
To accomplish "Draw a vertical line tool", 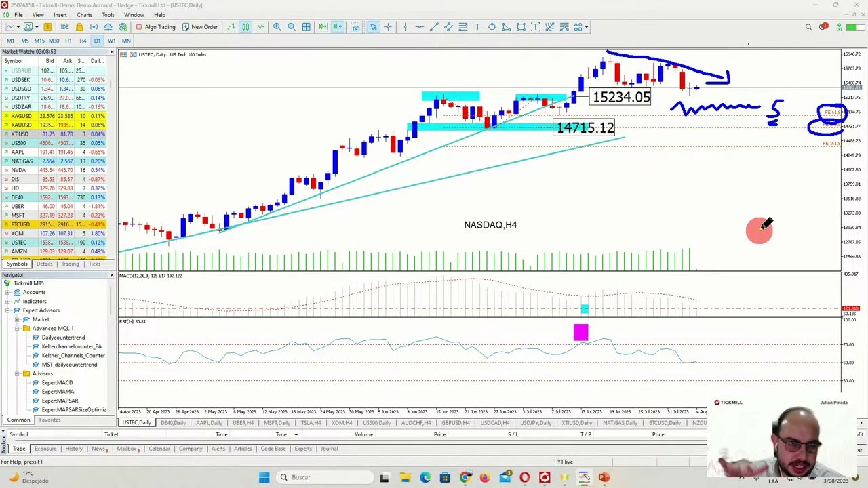I will [x=405, y=27].
